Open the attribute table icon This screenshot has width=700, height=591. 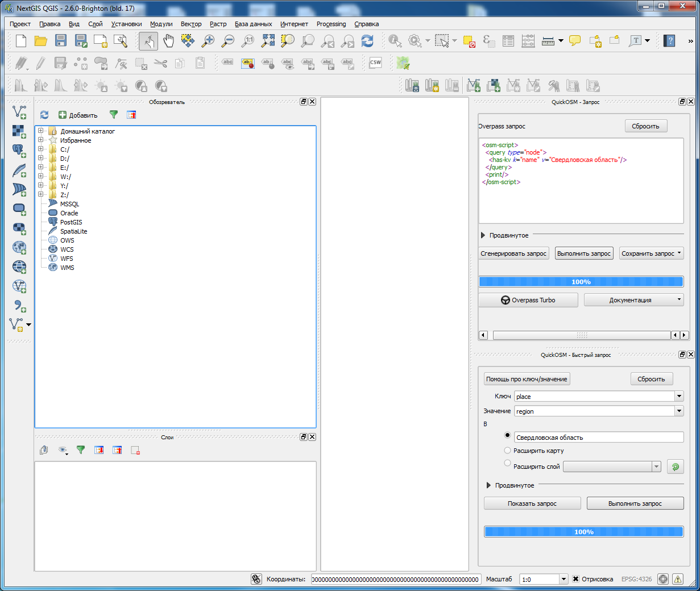point(508,40)
